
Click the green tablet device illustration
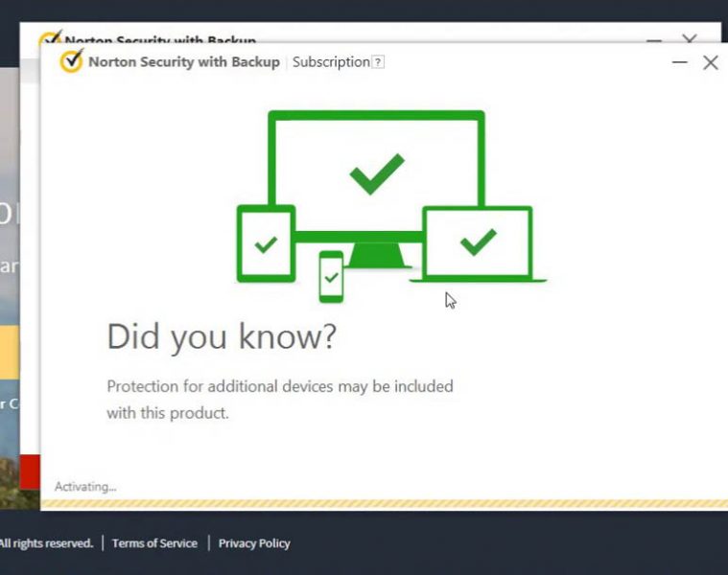266,243
